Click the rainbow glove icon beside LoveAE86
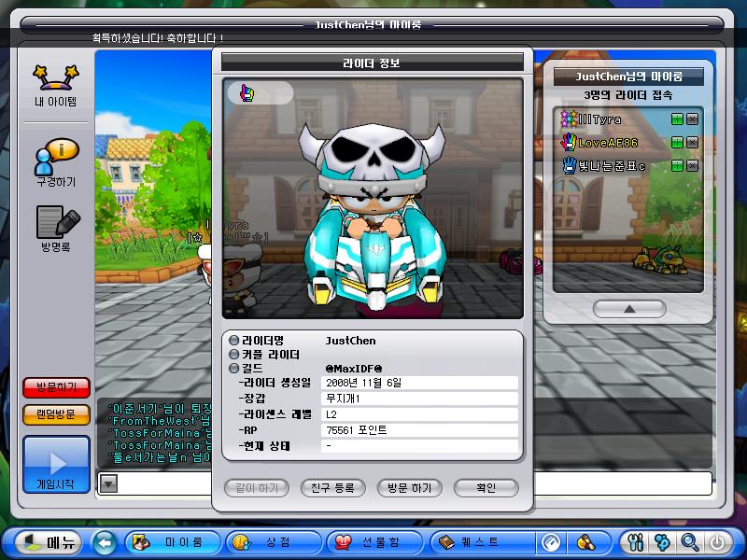This screenshot has width=747, height=560. [569, 143]
